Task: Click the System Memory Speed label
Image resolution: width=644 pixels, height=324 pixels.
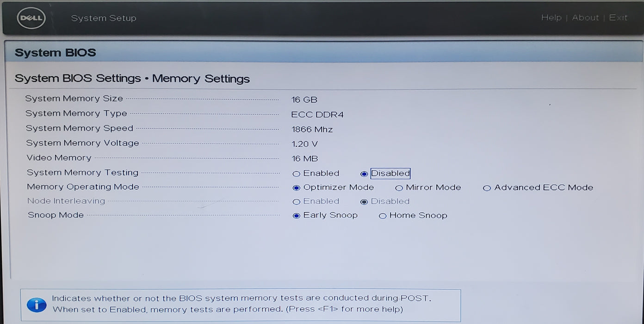Action: (x=80, y=128)
